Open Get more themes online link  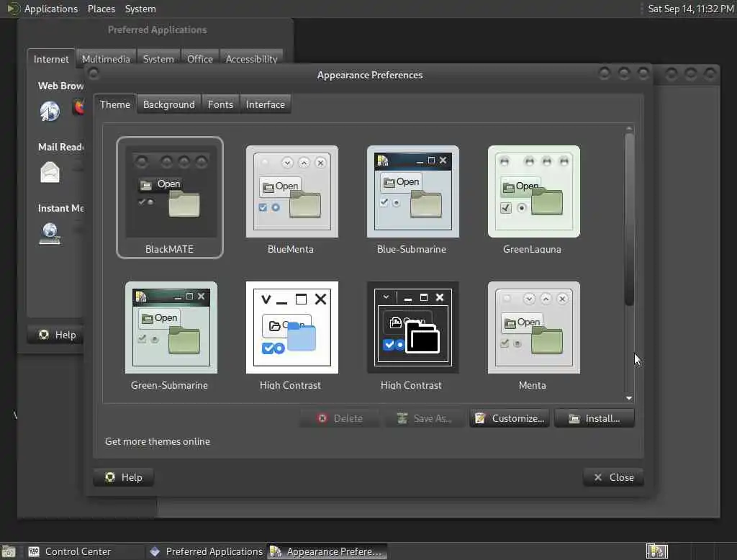pos(158,441)
